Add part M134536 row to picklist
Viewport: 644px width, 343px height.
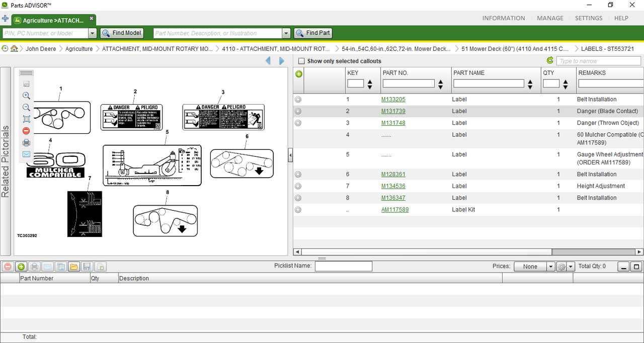[x=298, y=186]
